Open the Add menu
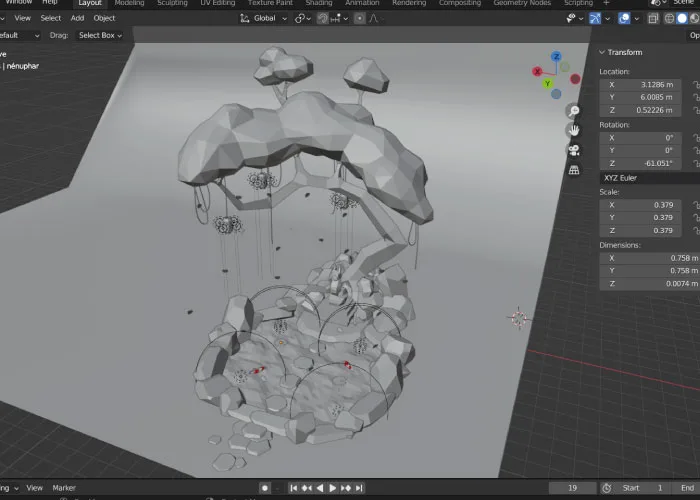 (77, 18)
